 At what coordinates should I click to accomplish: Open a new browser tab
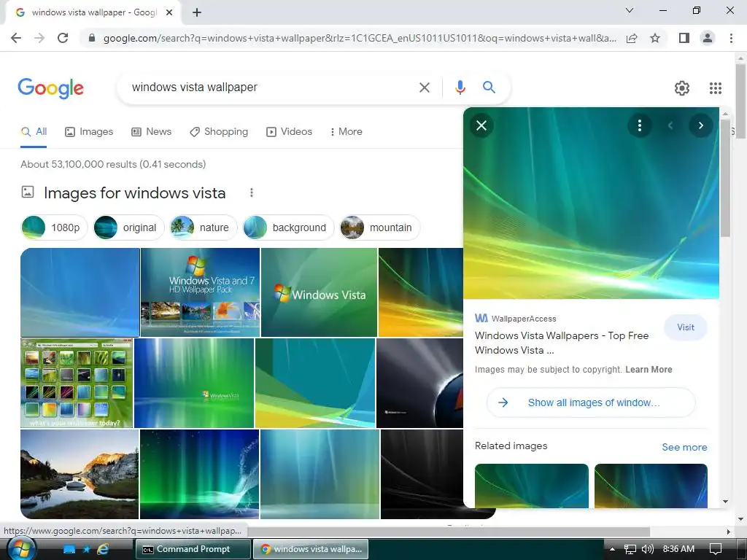pos(197,13)
